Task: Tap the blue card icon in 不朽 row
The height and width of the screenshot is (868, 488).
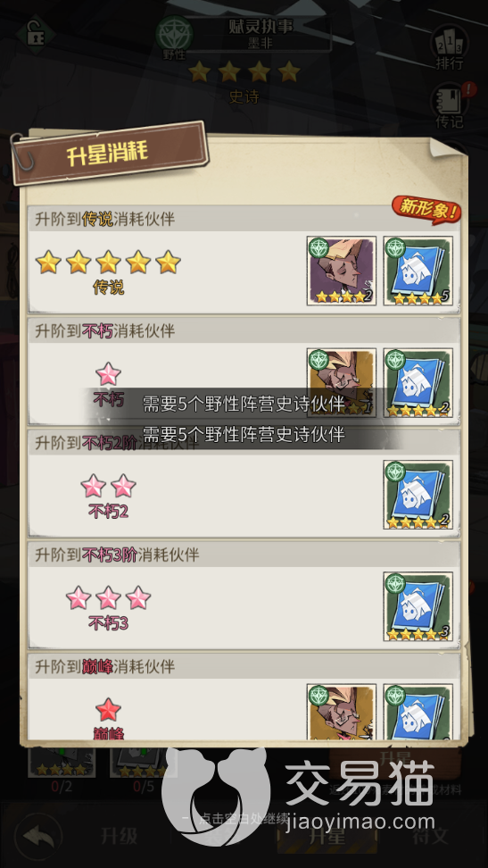Action: tap(418, 382)
